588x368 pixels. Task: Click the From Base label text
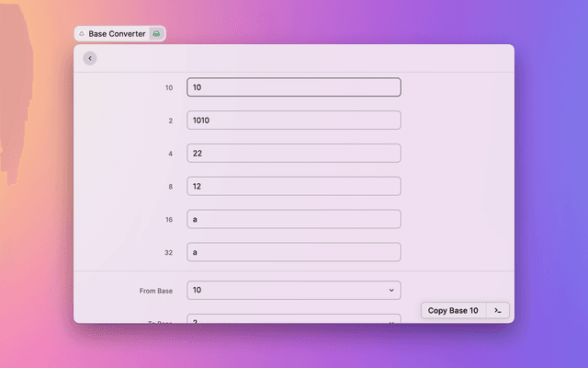(156, 292)
